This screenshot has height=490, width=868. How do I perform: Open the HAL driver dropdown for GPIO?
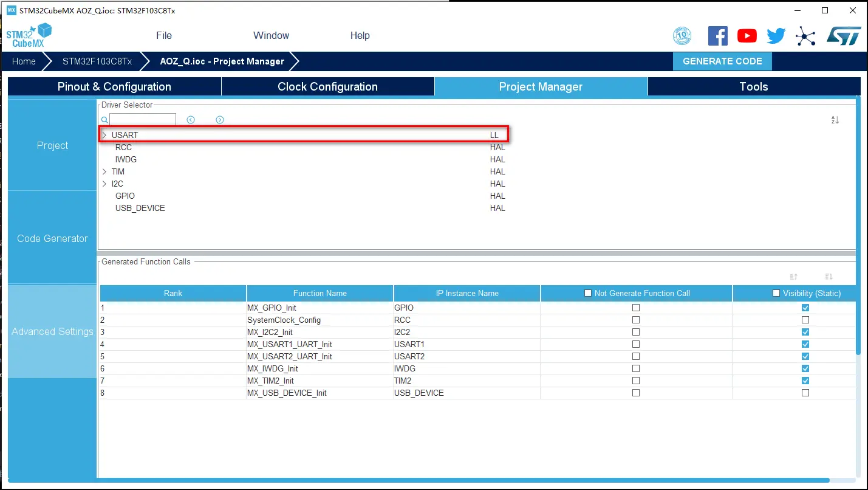[497, 196]
